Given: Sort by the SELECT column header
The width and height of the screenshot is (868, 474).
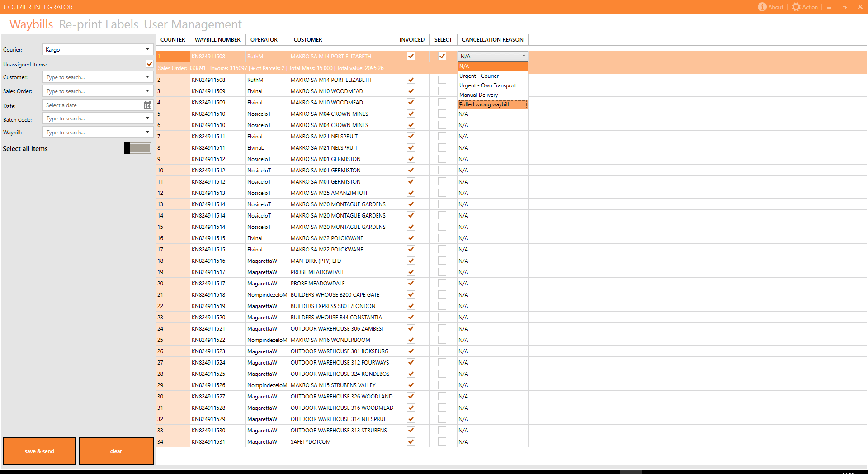Looking at the screenshot, I should 443,40.
